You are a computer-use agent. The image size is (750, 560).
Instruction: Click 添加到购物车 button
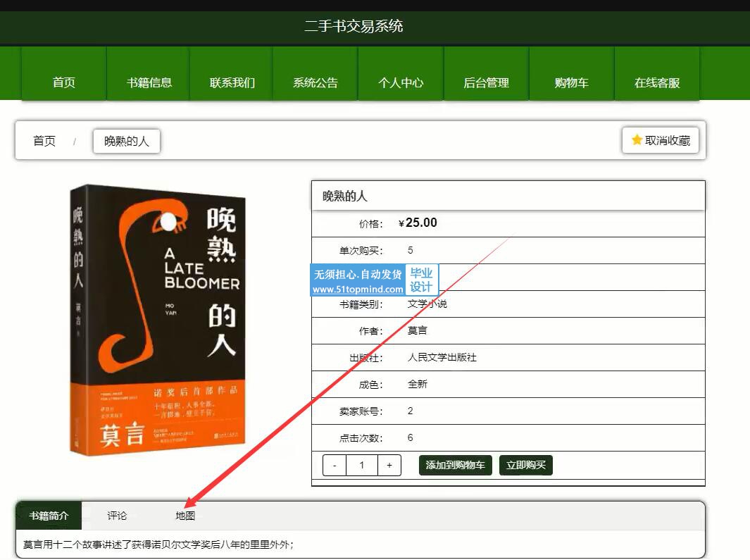(x=456, y=465)
